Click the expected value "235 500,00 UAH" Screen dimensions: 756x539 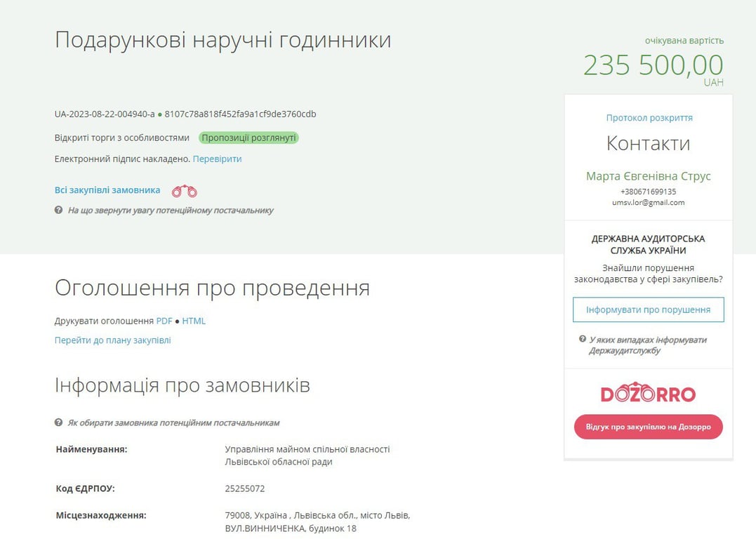(653, 64)
